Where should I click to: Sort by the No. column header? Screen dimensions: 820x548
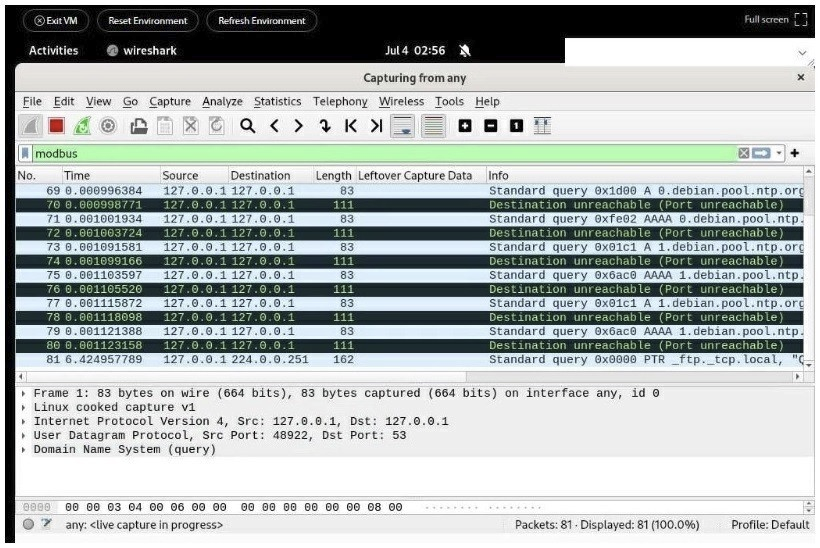pos(39,176)
